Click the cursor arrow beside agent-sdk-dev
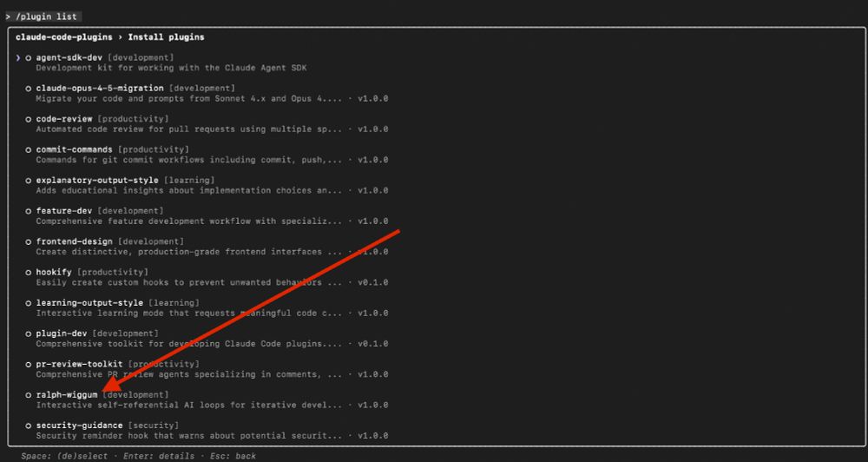This screenshot has width=868, height=462. pos(18,57)
